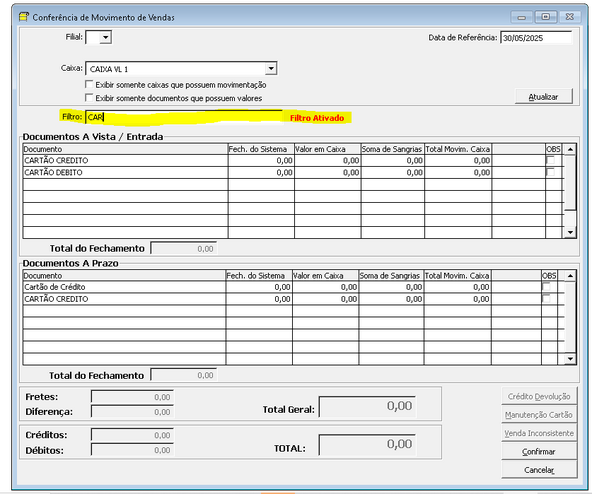Click the Confirmar button
The width and height of the screenshot is (592, 494).
pyautogui.click(x=539, y=452)
